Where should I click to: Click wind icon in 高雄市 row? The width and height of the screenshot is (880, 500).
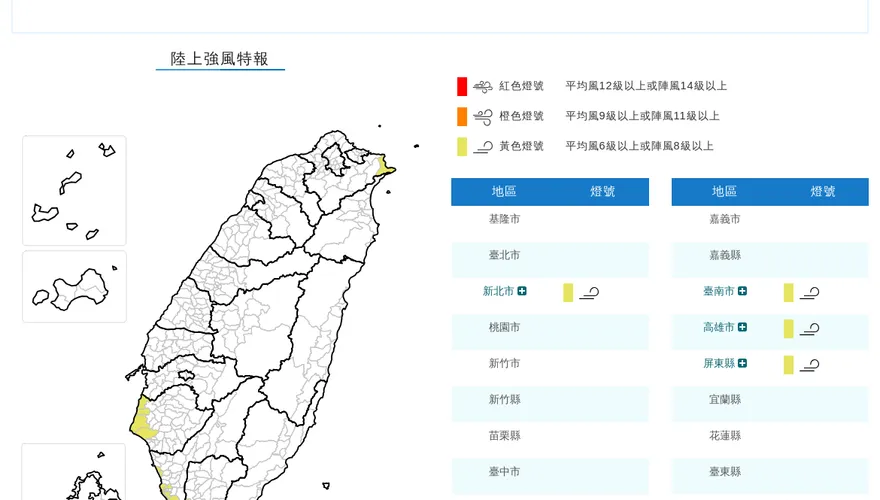[x=809, y=329]
